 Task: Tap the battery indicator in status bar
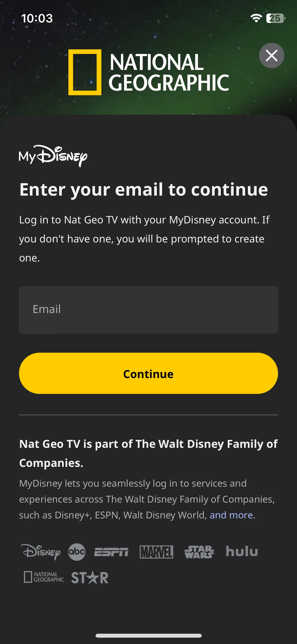(276, 18)
